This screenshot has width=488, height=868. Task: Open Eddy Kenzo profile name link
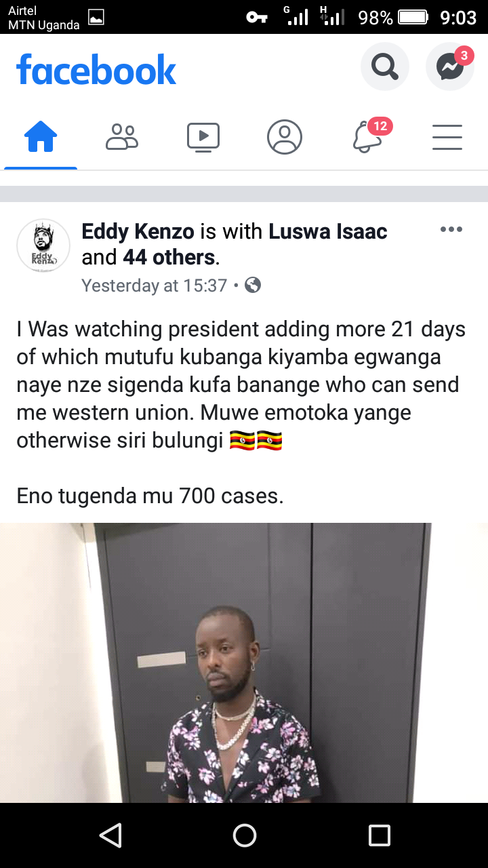(x=138, y=231)
